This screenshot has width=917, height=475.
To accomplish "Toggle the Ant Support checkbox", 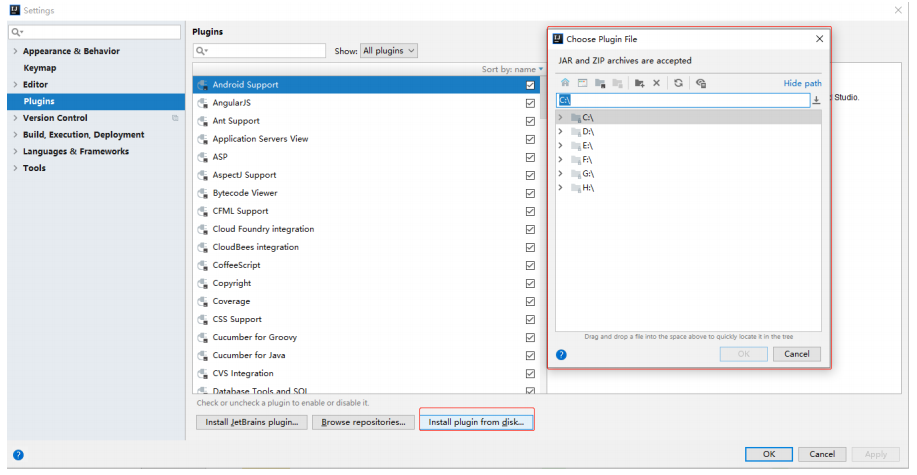I will pyautogui.click(x=530, y=122).
